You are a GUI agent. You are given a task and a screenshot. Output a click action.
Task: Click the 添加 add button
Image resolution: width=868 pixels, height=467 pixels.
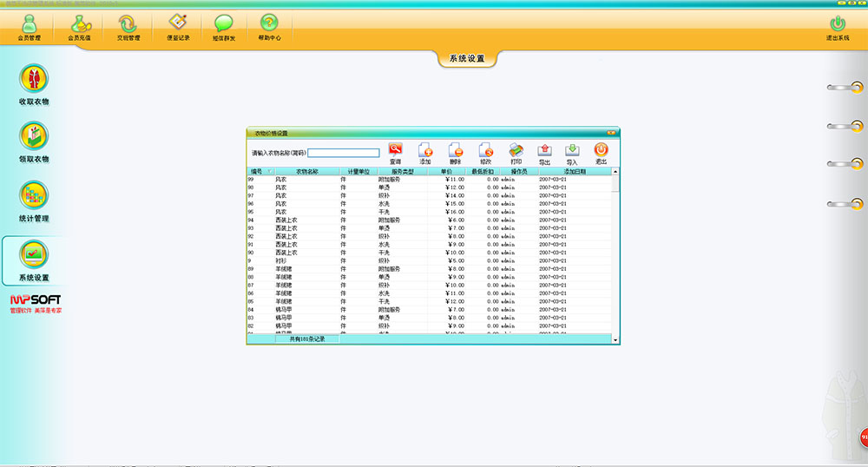[x=425, y=153]
